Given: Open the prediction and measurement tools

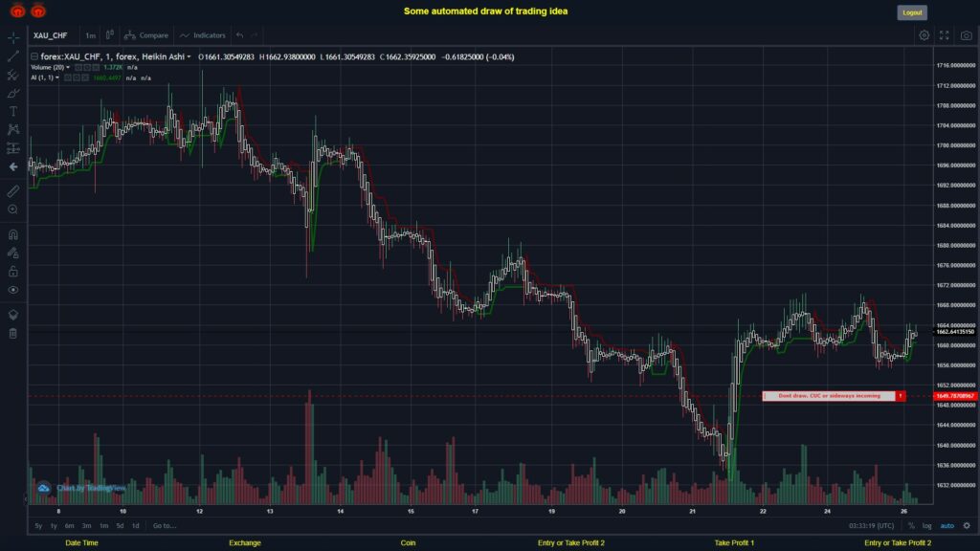Looking at the screenshot, I should point(13,148).
